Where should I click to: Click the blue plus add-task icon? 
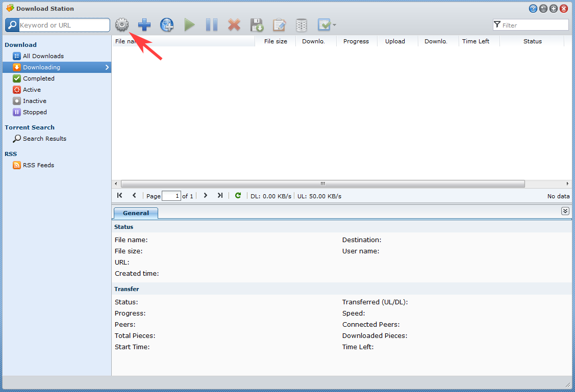coord(144,24)
